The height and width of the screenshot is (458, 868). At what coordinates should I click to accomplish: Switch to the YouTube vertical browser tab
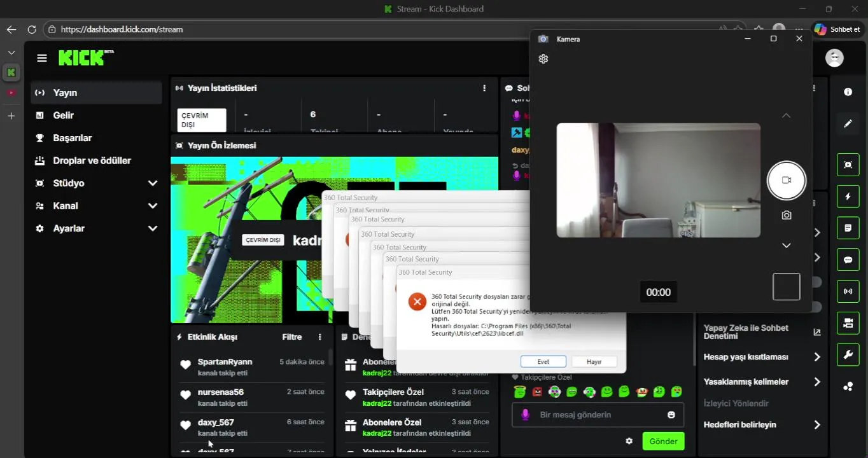click(11, 93)
